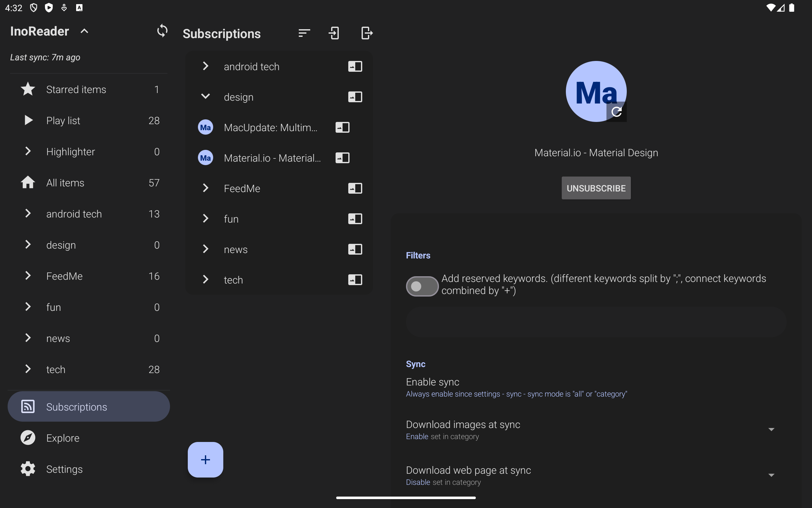This screenshot has height=508, width=812.
Task: Tap Wi-Fi icon in status bar
Action: click(771, 8)
